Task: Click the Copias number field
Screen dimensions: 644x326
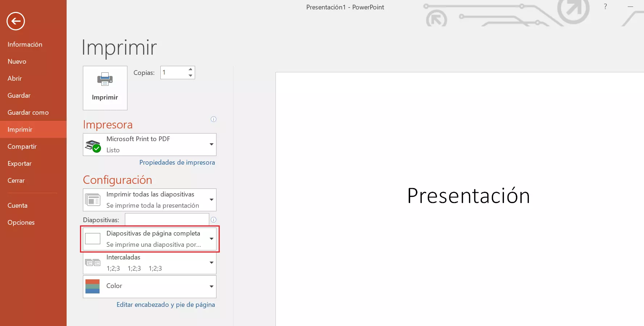Action: click(174, 72)
